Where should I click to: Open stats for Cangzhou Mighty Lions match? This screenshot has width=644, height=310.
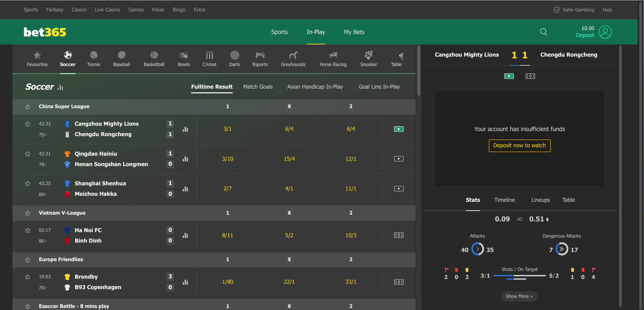185,129
